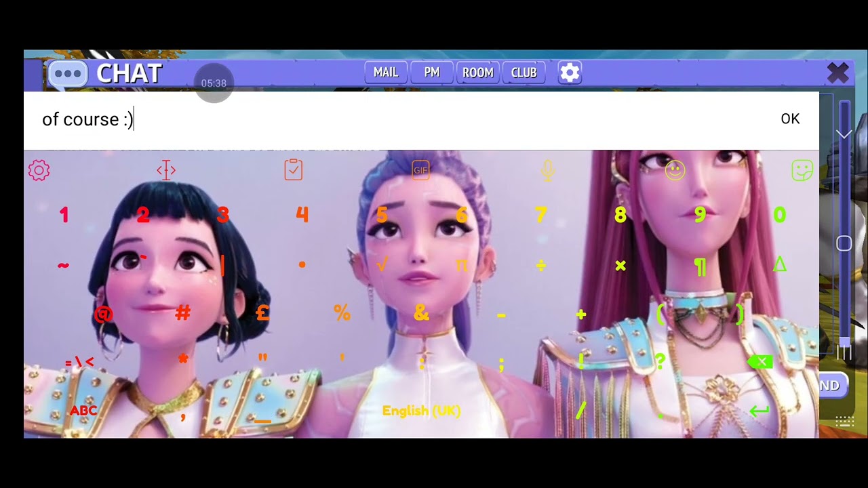
Task: Tap the microphone voice input icon
Action: (548, 170)
